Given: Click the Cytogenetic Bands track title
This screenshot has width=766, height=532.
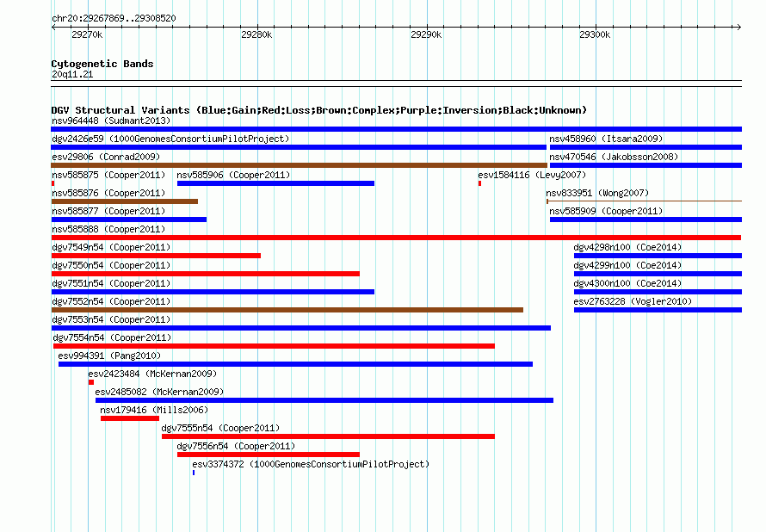Looking at the screenshot, I should click(x=102, y=64).
